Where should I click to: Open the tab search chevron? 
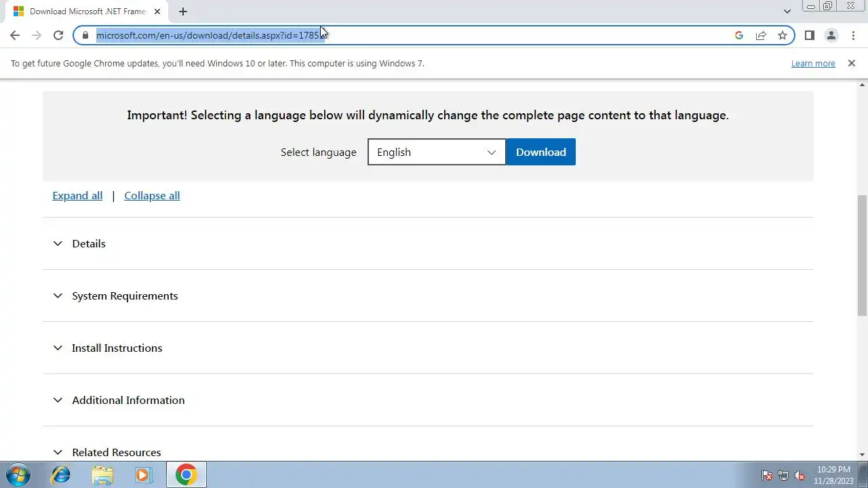pos(787,12)
